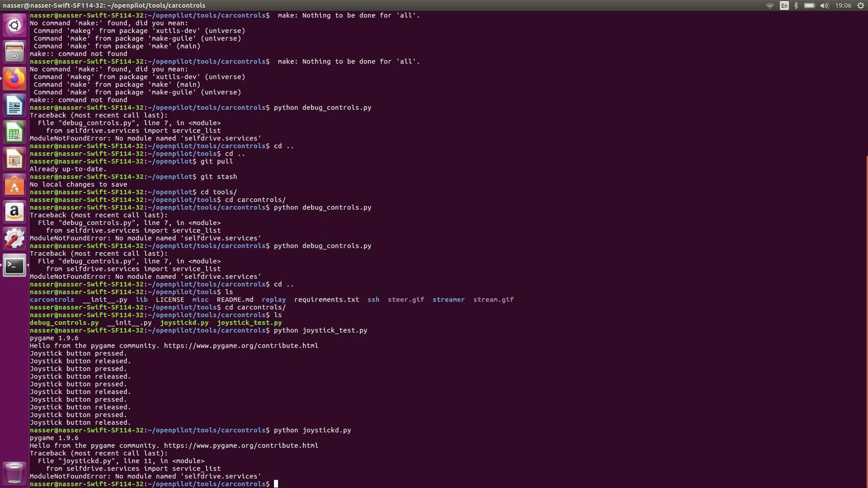The height and width of the screenshot is (488, 868).
Task: Open the Files manager in launcher
Action: 14,52
